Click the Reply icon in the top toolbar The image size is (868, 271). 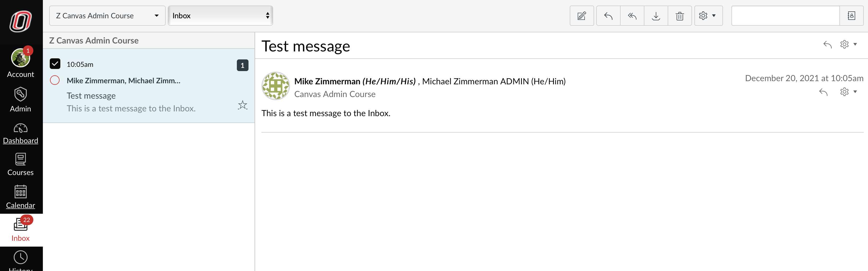[608, 16]
